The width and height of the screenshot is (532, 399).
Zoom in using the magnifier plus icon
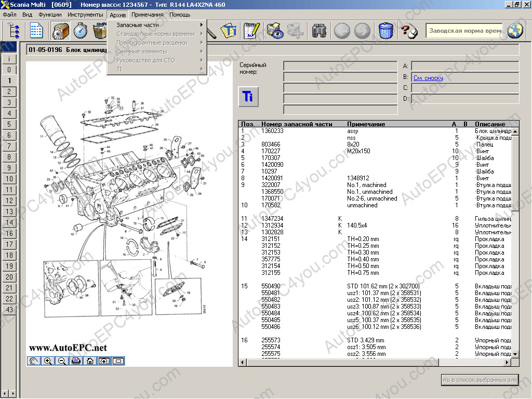(x=48, y=361)
